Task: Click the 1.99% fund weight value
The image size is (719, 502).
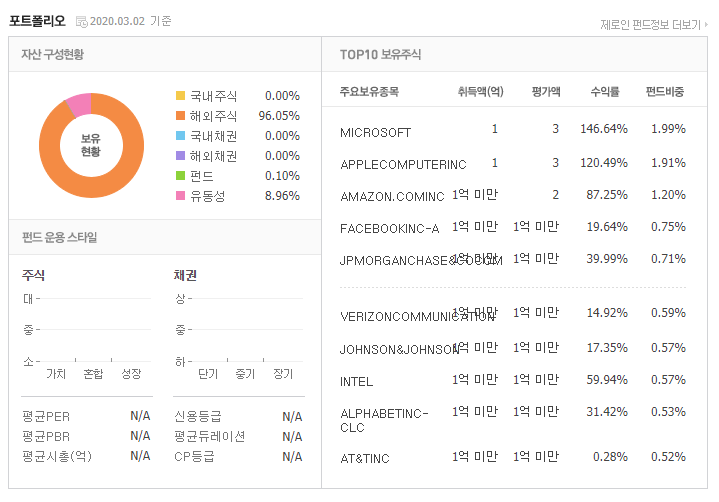Action: [x=668, y=129]
